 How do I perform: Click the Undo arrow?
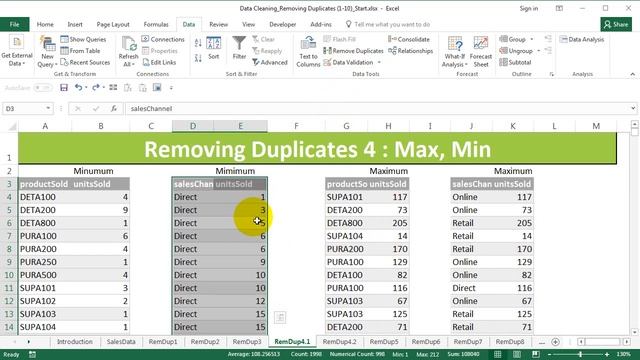click(x=78, y=87)
